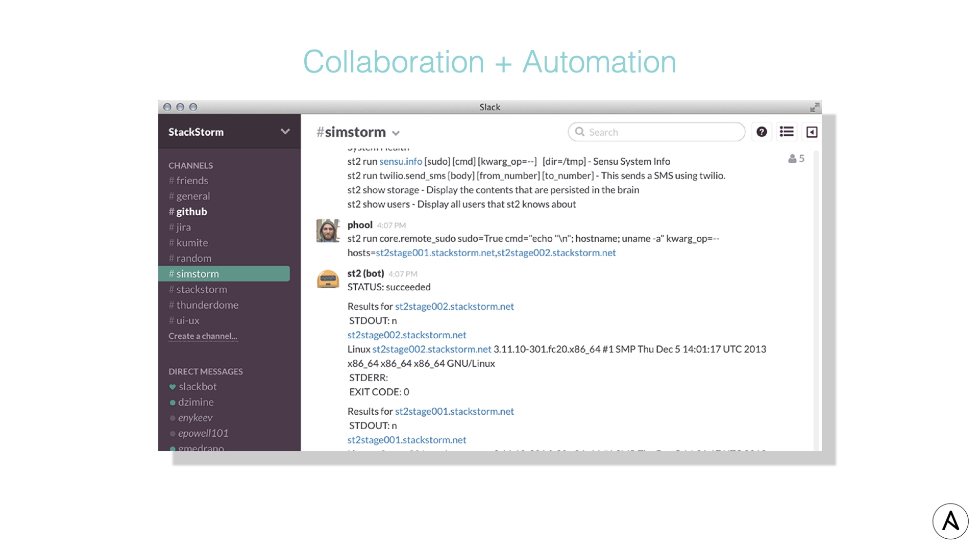Open direct message with epowell101
The height and width of the screenshot is (551, 980).
199,433
